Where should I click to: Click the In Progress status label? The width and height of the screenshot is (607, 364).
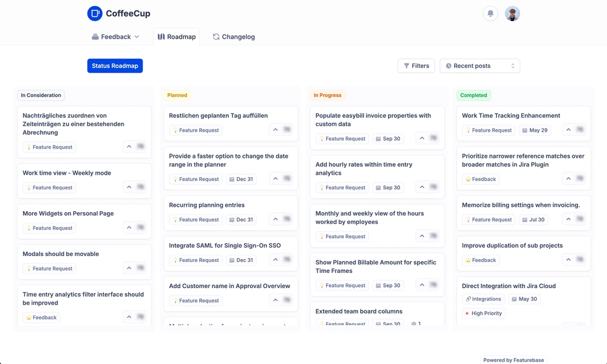pyautogui.click(x=328, y=95)
